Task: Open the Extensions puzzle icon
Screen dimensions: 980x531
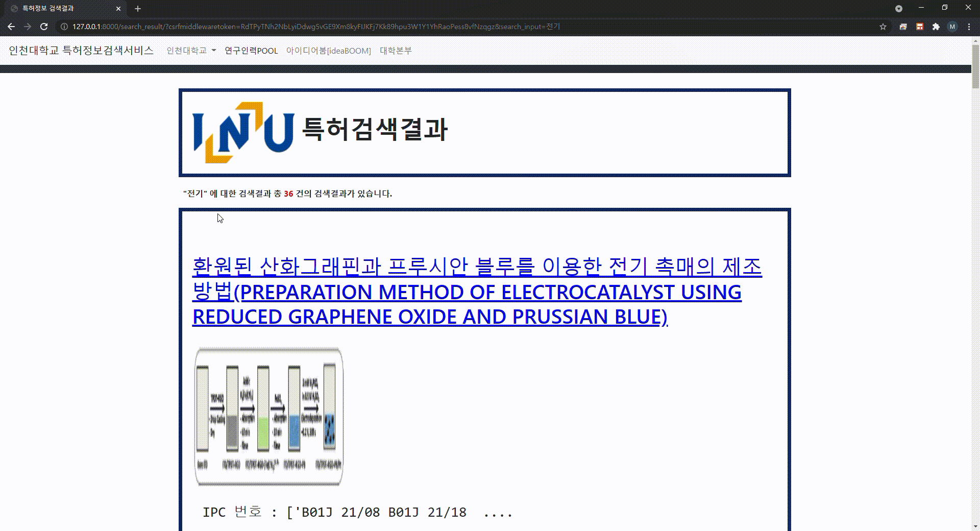Action: coord(936,27)
